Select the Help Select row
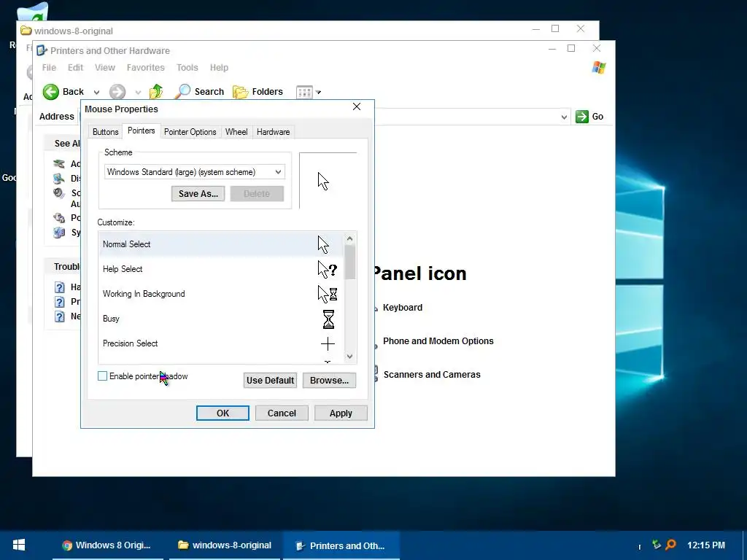 click(221, 269)
